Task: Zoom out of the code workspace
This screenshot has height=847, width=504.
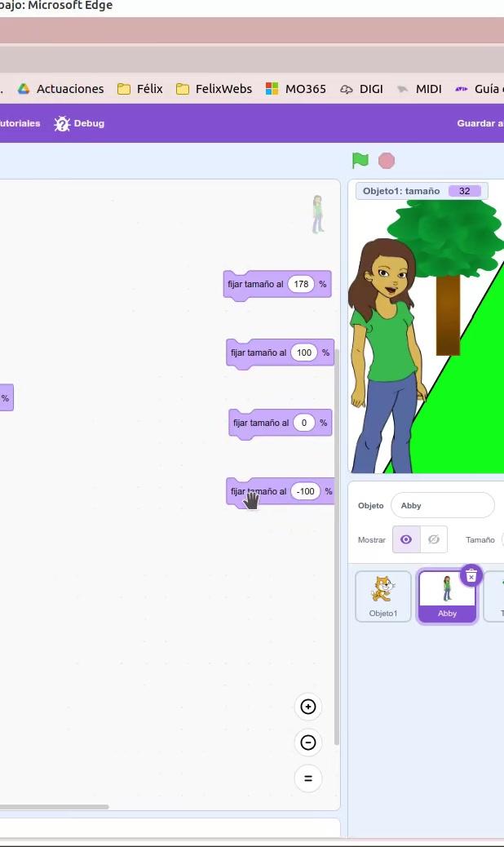Action: (308, 743)
